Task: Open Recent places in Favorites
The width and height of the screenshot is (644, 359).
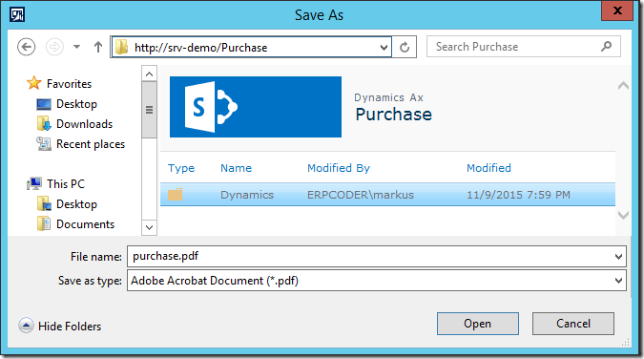Action: [x=91, y=144]
